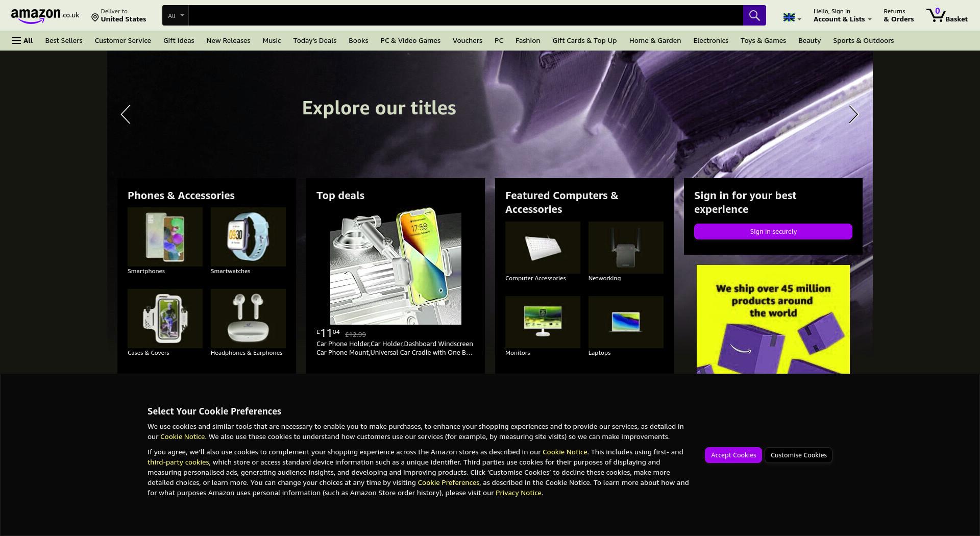
Task: Open the Smartphones category image
Action: coord(165,237)
